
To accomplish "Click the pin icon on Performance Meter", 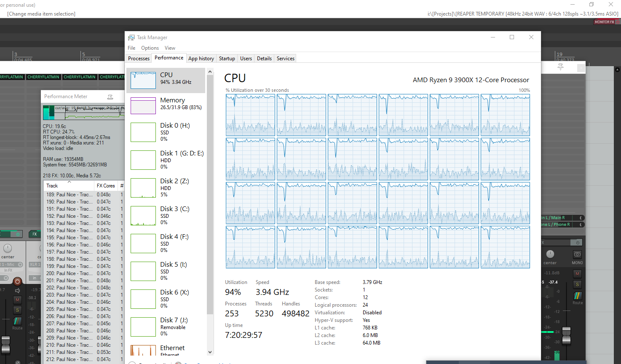I will click(x=110, y=96).
